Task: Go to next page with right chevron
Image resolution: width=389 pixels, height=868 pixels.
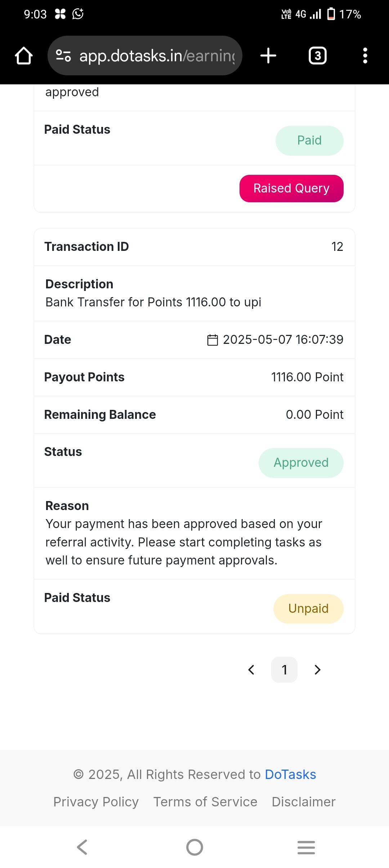Action: (317, 670)
